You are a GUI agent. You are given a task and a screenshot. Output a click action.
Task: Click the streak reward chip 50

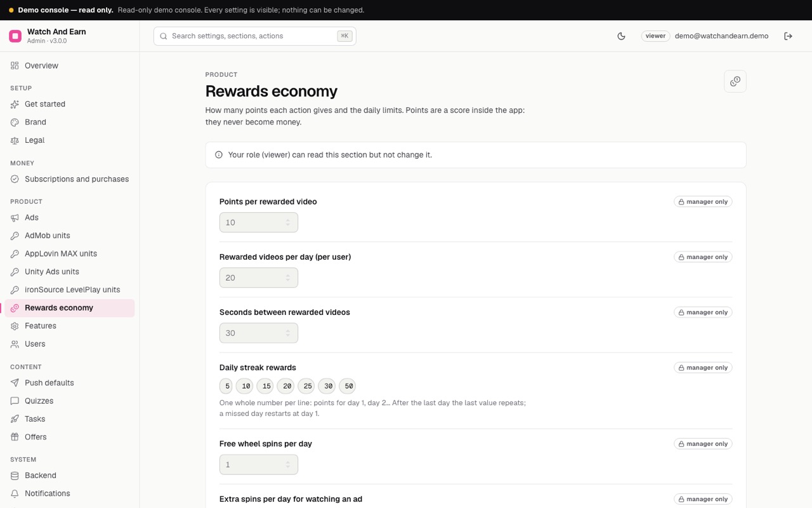pos(348,386)
